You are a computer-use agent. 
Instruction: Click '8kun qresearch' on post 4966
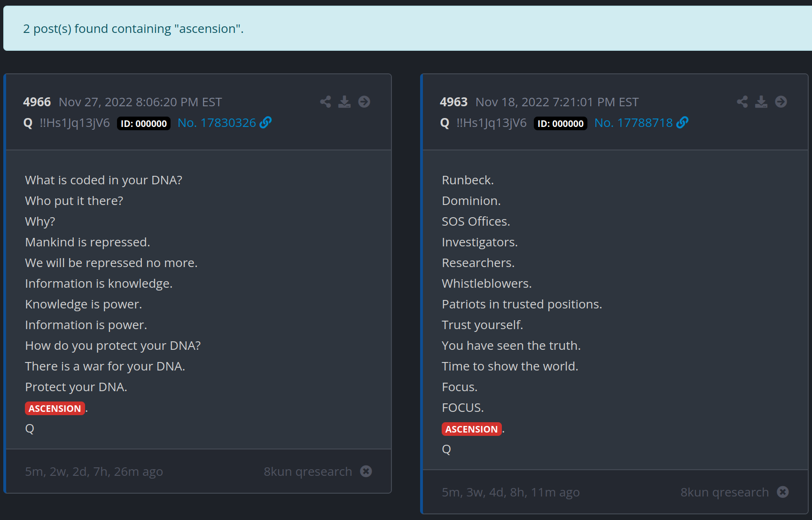tap(308, 472)
